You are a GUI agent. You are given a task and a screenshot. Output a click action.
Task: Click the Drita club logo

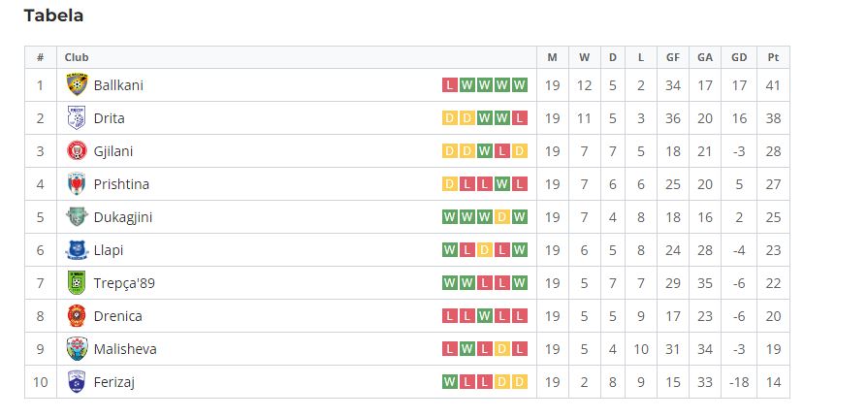(77, 118)
